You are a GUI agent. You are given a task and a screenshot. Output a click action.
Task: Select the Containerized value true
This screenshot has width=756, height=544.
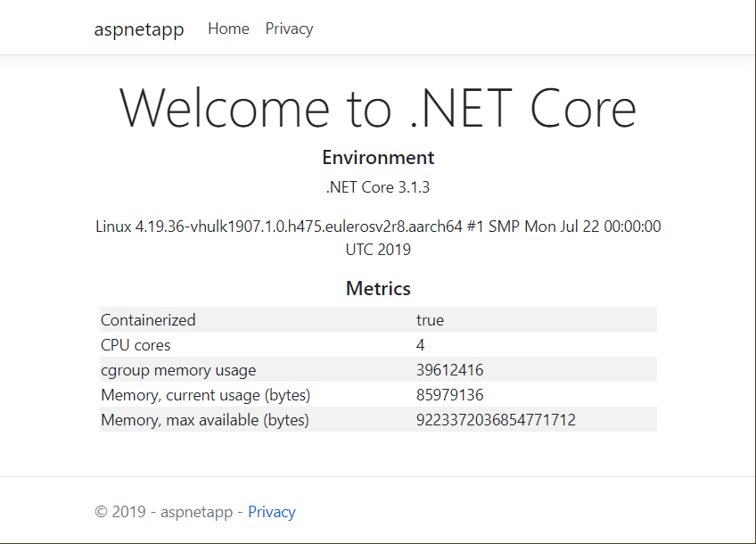point(430,320)
